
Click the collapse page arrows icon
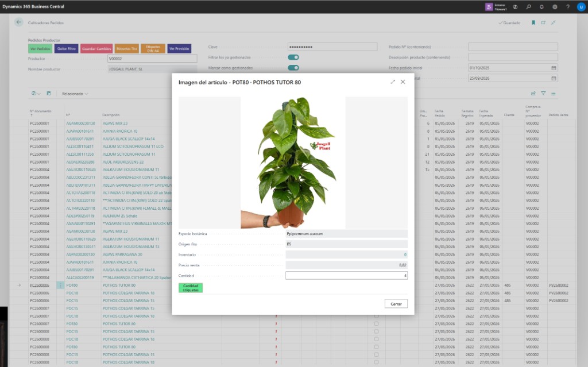click(553, 22)
